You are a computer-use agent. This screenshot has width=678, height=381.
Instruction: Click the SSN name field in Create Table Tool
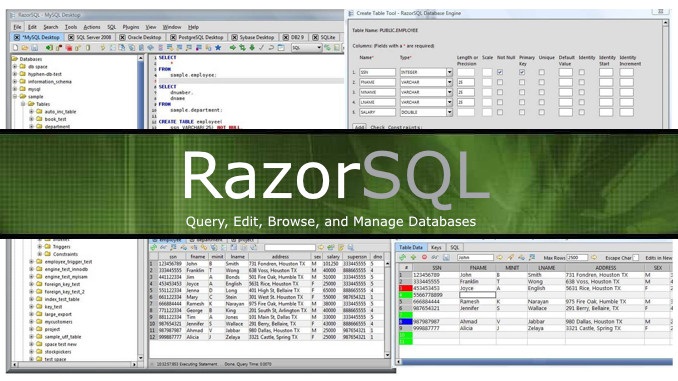[377, 72]
